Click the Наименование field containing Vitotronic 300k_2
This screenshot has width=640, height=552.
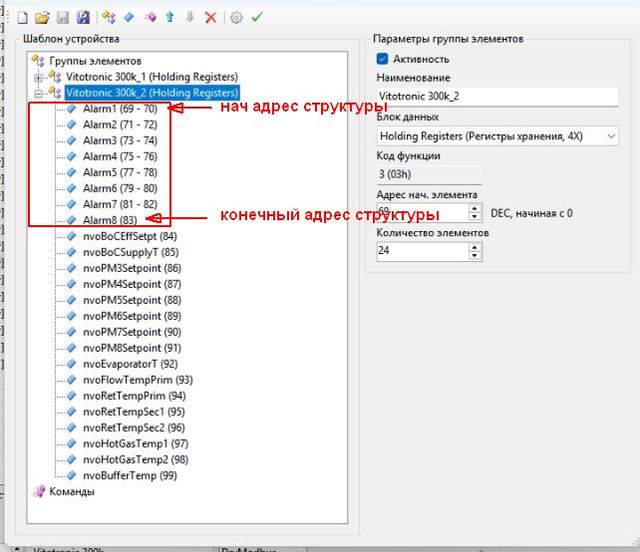click(x=497, y=96)
